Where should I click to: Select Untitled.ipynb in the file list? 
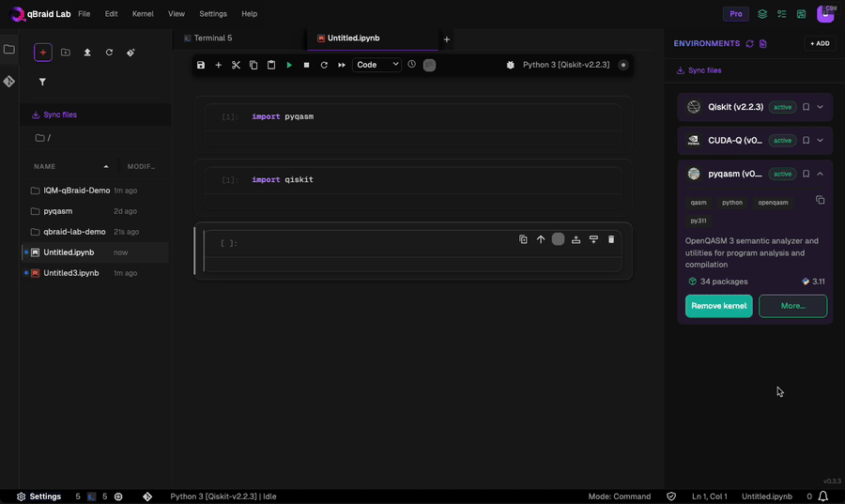[95, 252]
